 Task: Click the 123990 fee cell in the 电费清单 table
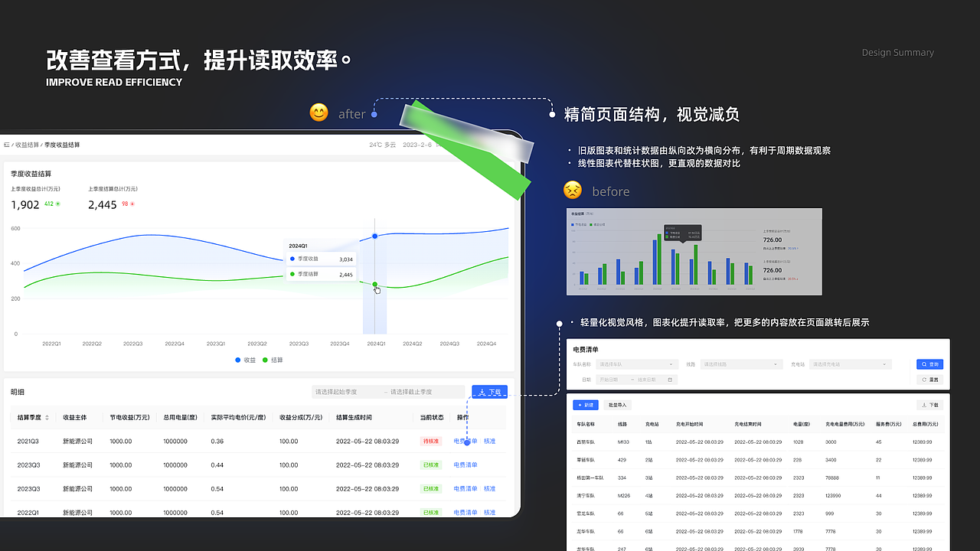834,496
